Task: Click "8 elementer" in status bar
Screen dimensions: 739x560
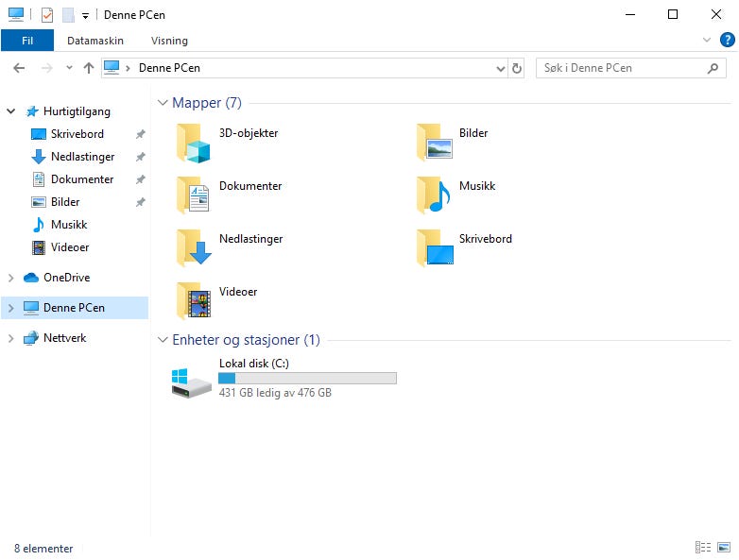Action: click(43, 549)
